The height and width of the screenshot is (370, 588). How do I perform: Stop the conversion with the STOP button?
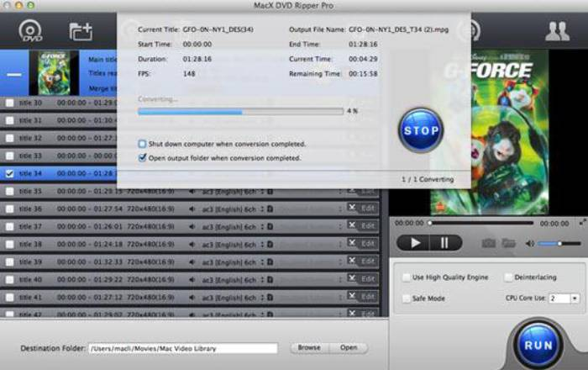[421, 130]
